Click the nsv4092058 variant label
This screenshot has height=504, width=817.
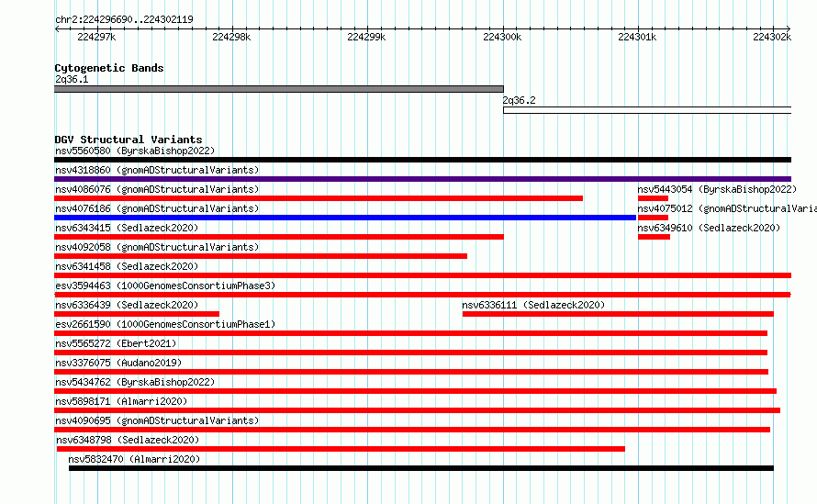[x=157, y=247]
